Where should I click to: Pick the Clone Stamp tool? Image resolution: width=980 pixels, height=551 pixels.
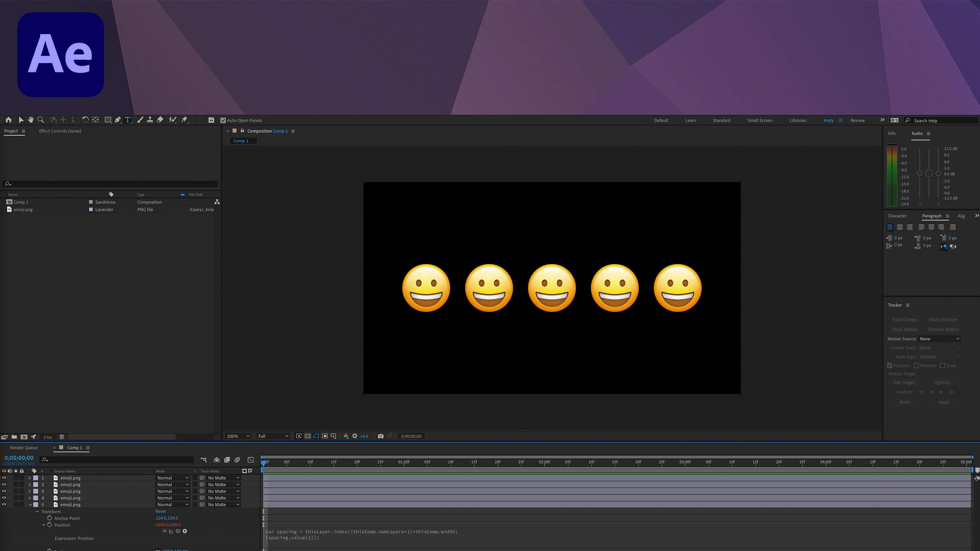(150, 120)
